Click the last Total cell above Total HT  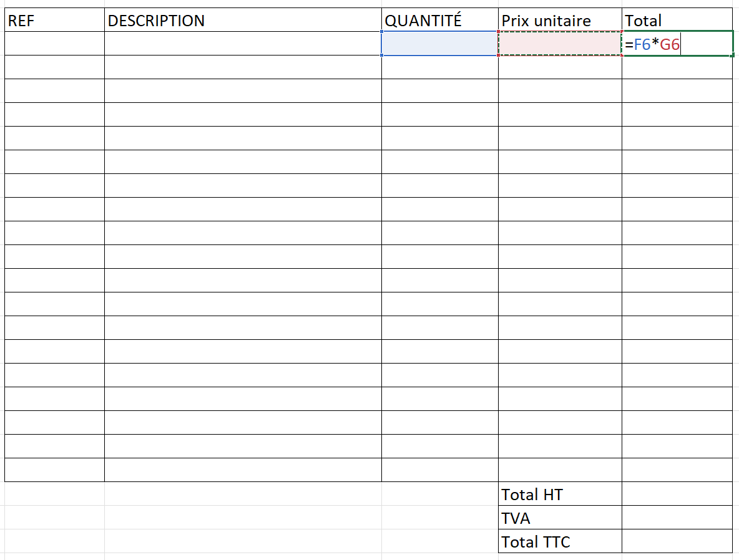pos(677,470)
